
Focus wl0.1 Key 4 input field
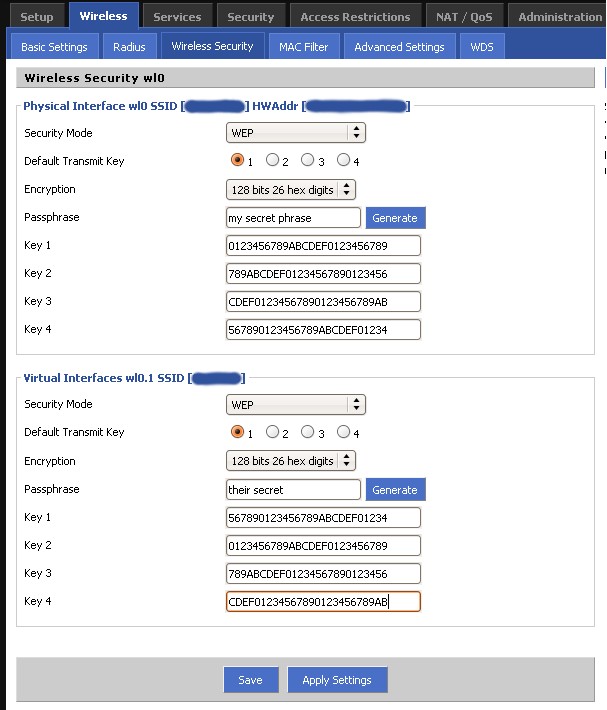(323, 602)
